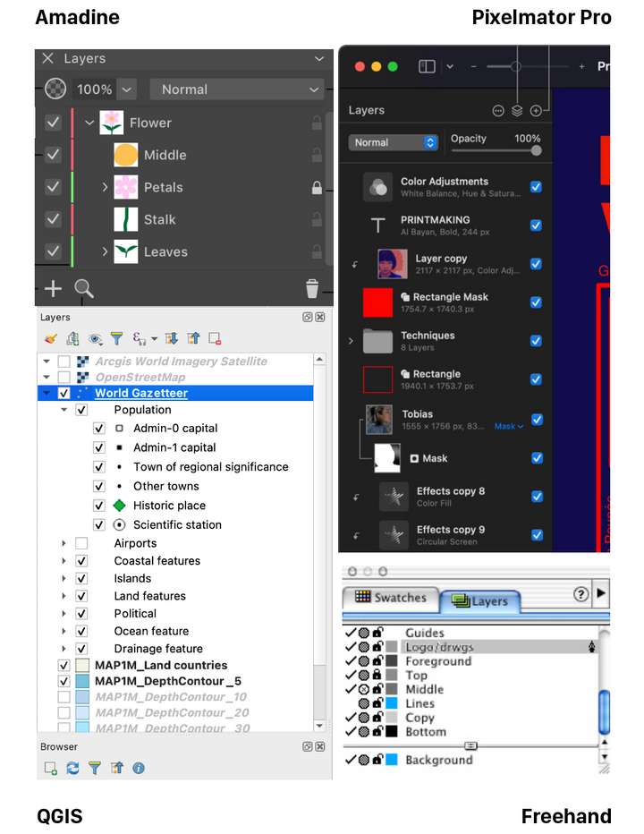Click plus icon to add layer in Amadine
644x834 pixels.
[53, 288]
